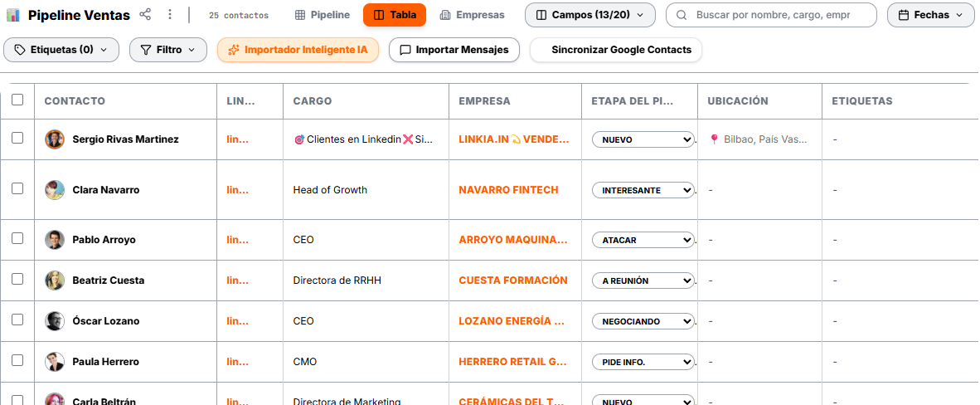
Task: Open Sergio Rivas Martinez avatar
Action: pos(55,139)
